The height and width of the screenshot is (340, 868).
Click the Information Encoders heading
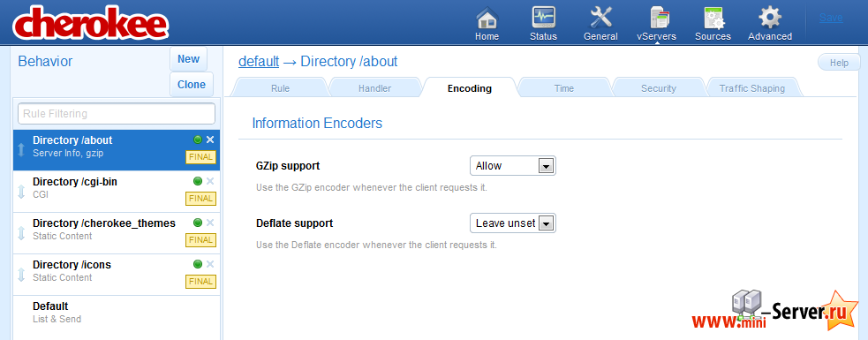pos(317,123)
